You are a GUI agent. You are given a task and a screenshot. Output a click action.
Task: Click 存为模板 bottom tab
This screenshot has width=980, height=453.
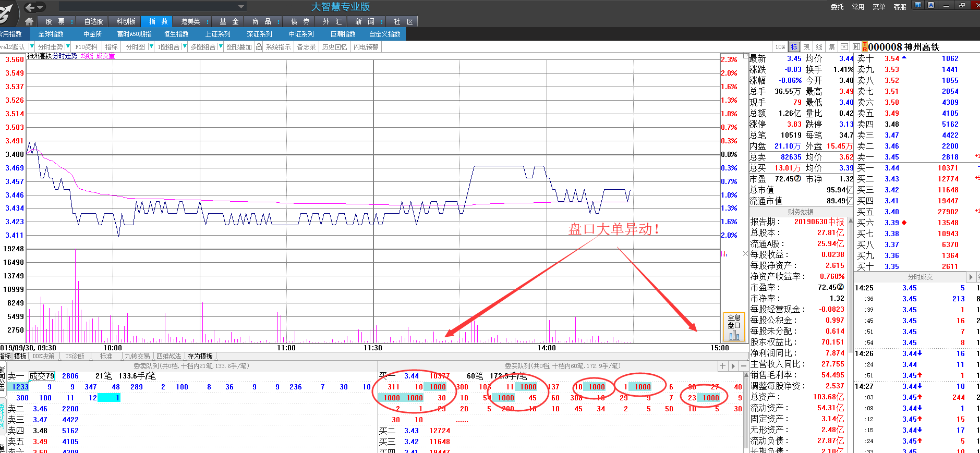[200, 356]
